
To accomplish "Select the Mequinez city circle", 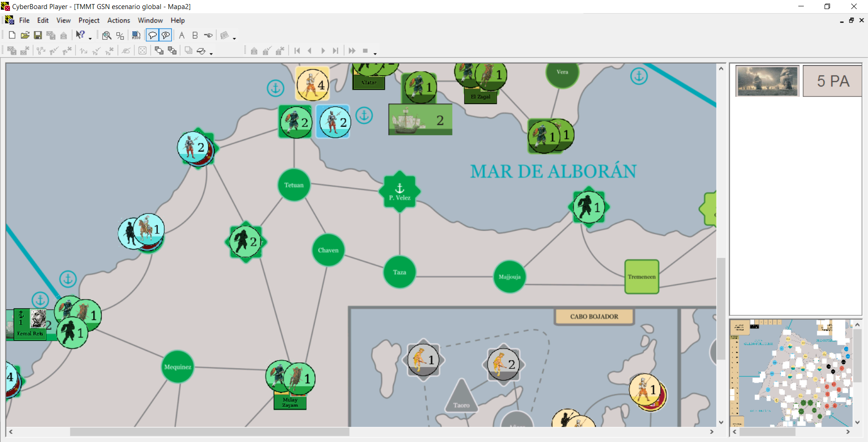I will click(x=177, y=367).
